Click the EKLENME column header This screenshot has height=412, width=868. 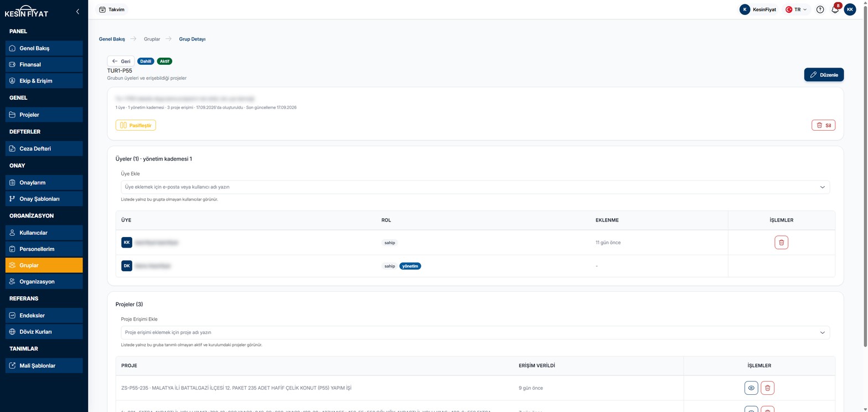pyautogui.click(x=607, y=220)
